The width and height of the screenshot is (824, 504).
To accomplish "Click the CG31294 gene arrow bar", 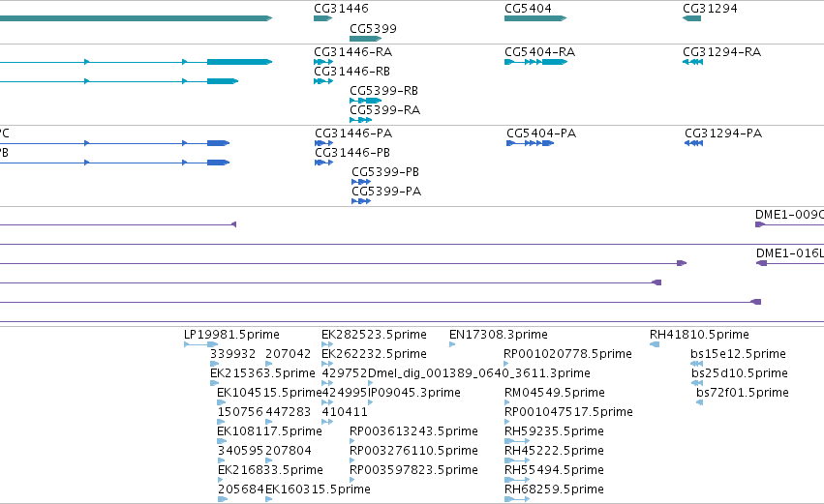I will (x=691, y=18).
